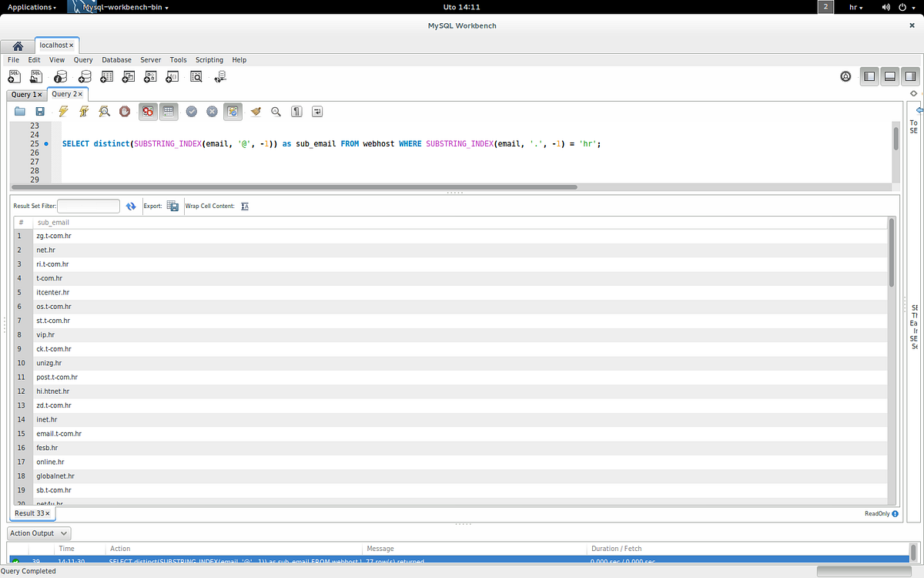Create a new function icon
This screenshot has height=578, width=924.
coord(172,76)
